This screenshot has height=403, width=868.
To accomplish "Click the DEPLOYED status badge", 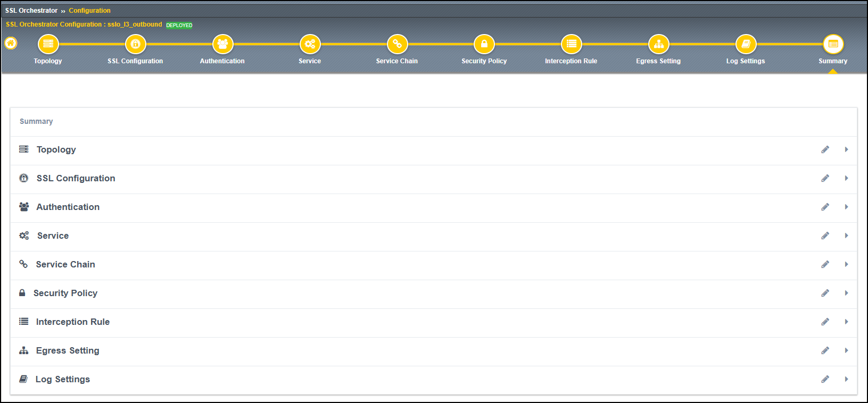I will click(179, 25).
